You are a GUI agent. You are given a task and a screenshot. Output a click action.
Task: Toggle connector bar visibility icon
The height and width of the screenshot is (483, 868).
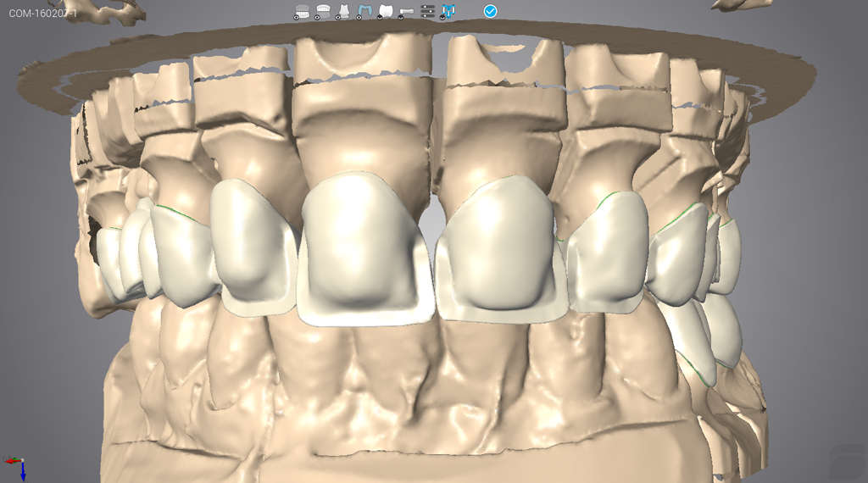406,11
